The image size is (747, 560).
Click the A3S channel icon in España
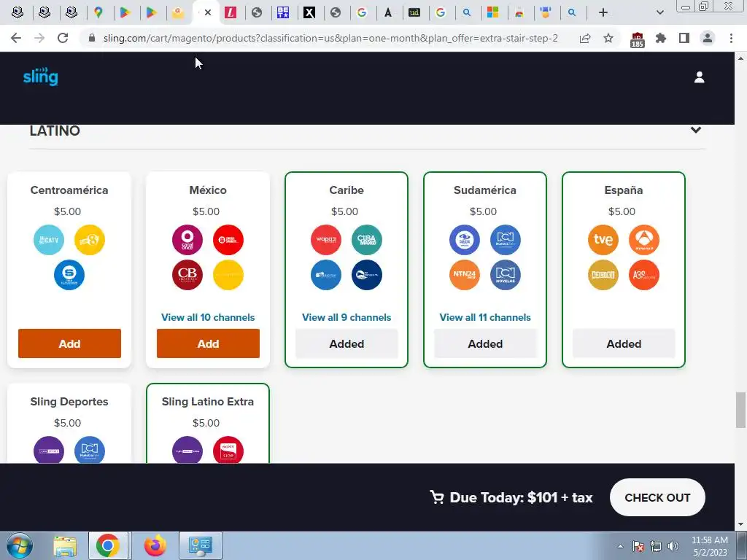[x=644, y=275]
